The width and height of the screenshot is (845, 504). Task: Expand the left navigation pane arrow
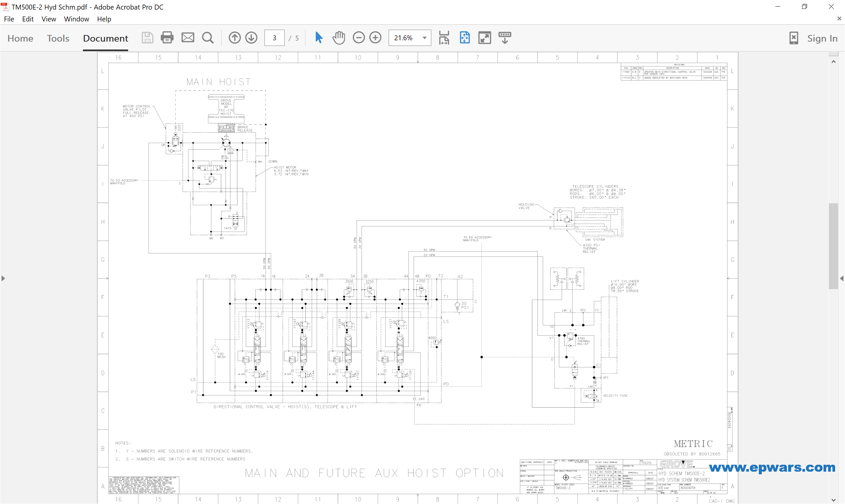pyautogui.click(x=3, y=279)
